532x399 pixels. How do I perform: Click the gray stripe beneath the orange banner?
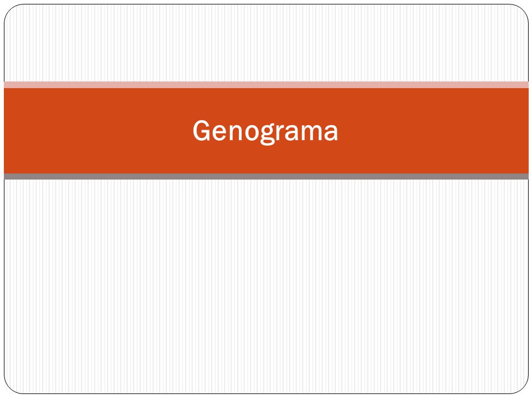(x=267, y=176)
